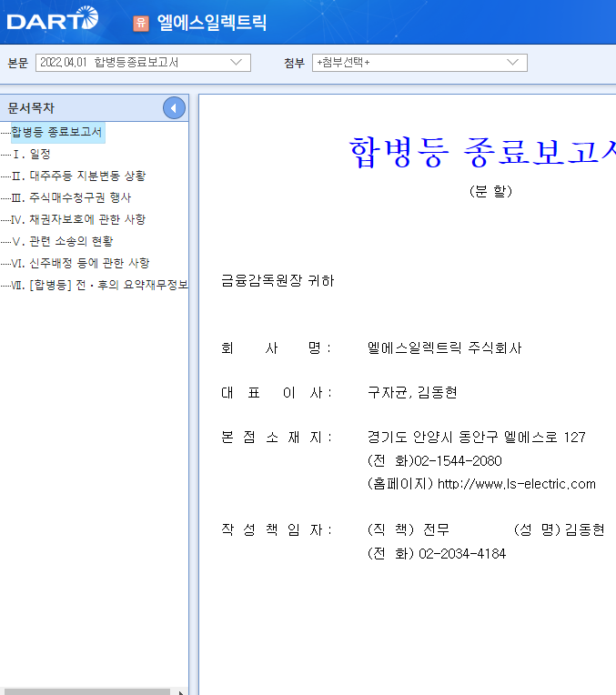Click the (분 할) subtitle text

(x=490, y=191)
